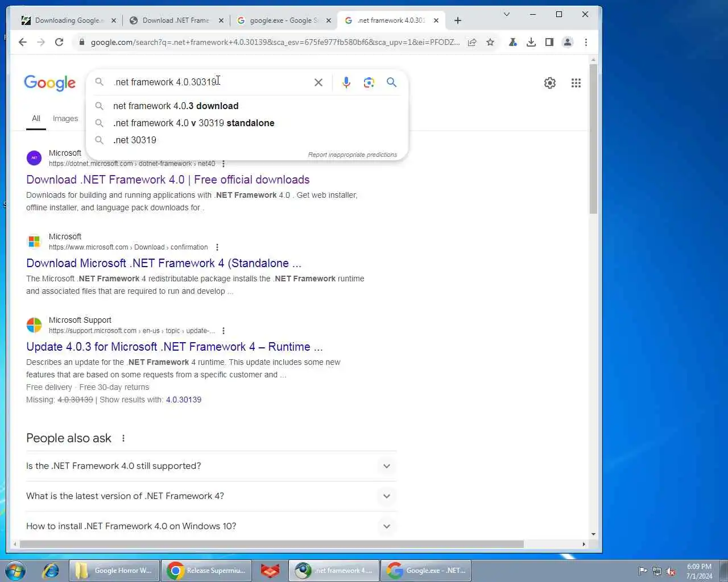Image resolution: width=728 pixels, height=582 pixels.
Task: Open Google quick settings gear
Action: point(549,83)
